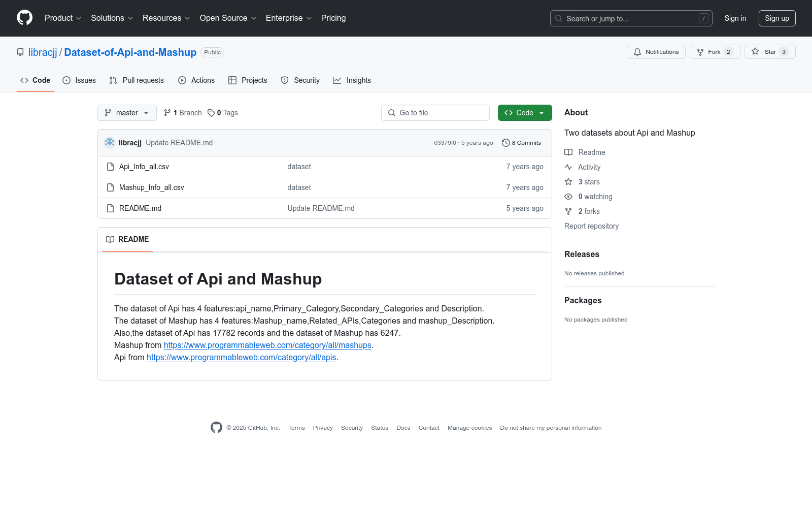The height and width of the screenshot is (508, 812).
Task: Expand the Product menu
Action: coord(63,18)
